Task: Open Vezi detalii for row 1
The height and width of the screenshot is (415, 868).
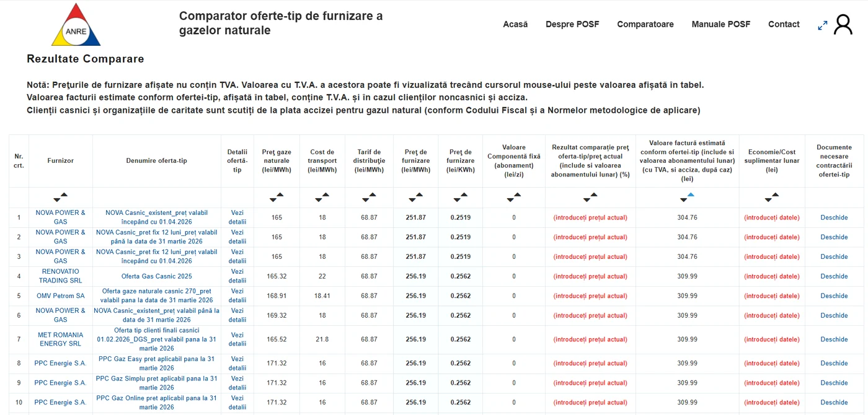Action: tap(237, 217)
